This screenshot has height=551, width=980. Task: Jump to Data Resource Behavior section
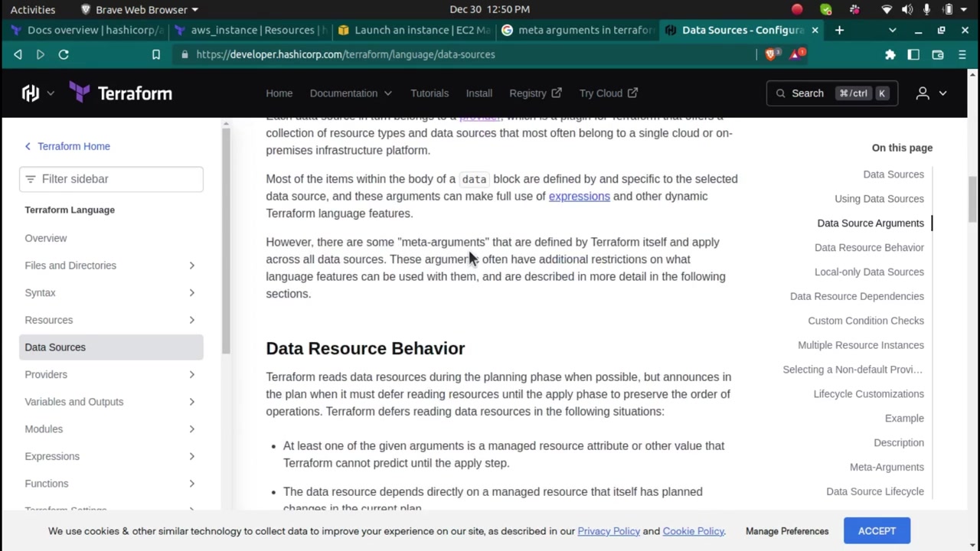(869, 247)
